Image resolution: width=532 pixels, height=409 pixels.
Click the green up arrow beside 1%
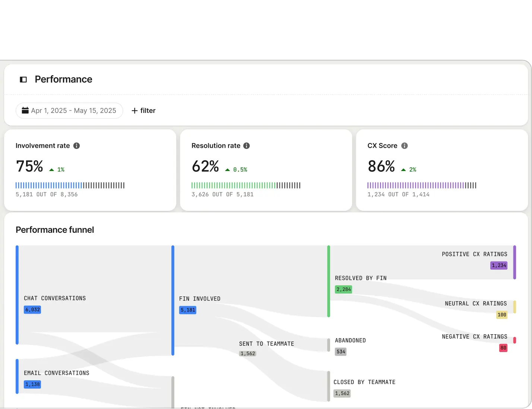click(51, 170)
